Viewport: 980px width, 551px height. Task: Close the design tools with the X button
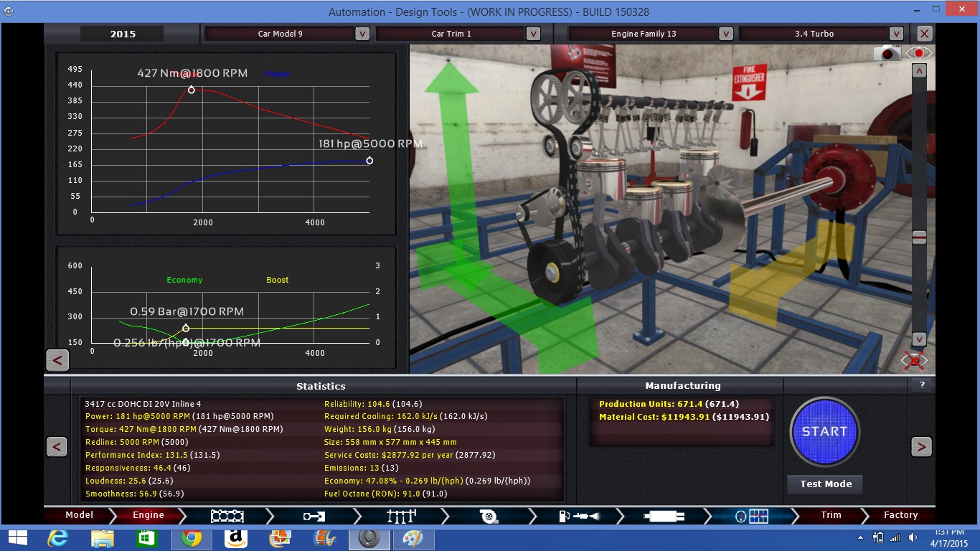coord(925,34)
